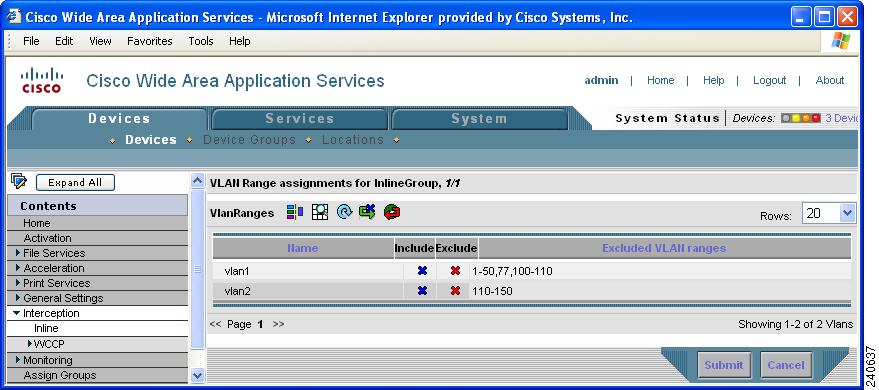879x390 pixels.
Task: Toggle the red Exclude mark for vlan1
Action: pos(455,271)
